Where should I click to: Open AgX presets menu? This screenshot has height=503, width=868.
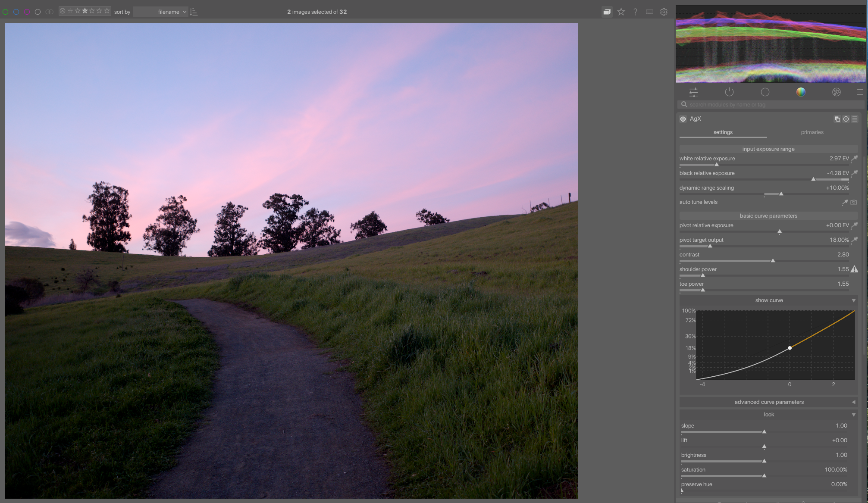[x=855, y=119]
